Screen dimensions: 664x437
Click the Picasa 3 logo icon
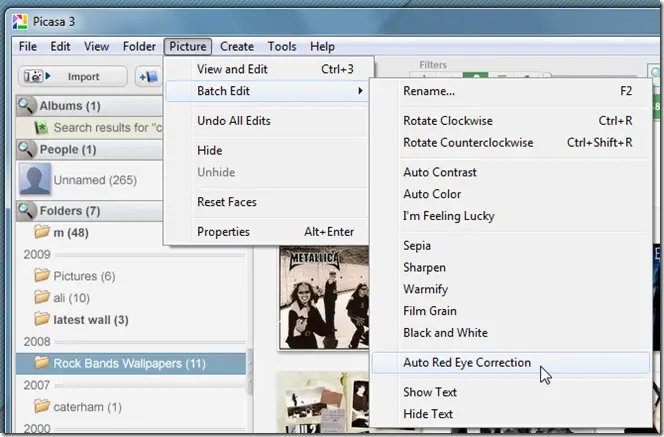[x=19, y=21]
